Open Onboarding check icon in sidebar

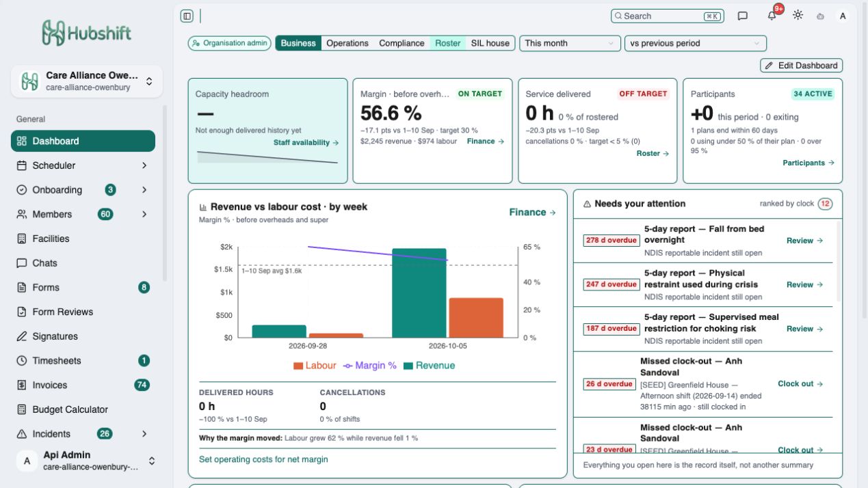click(21, 190)
